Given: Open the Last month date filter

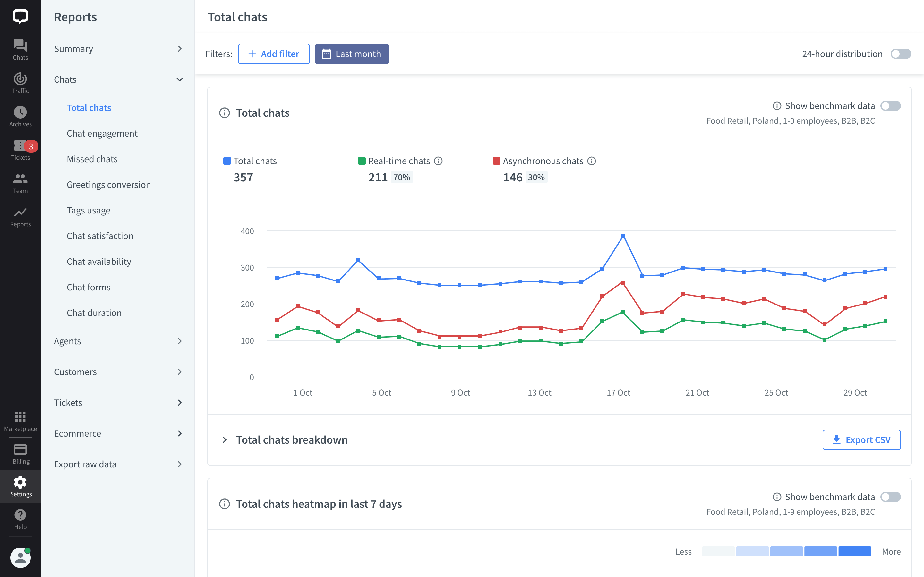Looking at the screenshot, I should point(352,54).
